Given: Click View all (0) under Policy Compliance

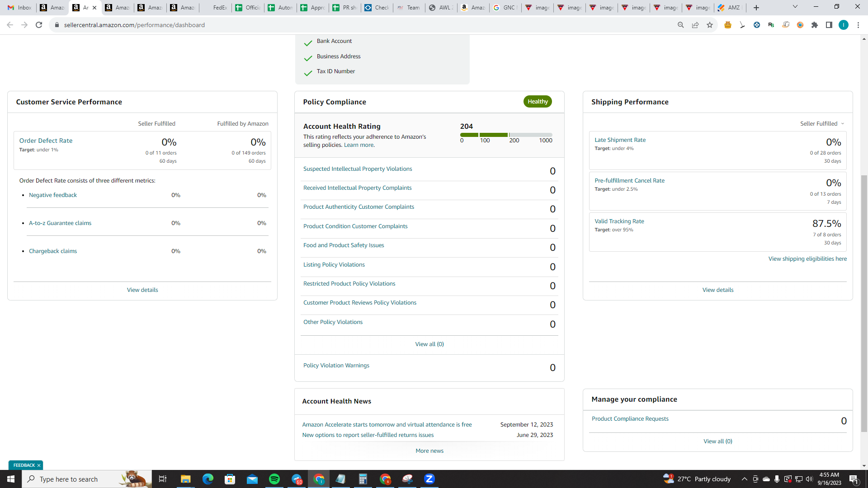Looking at the screenshot, I should click(429, 344).
